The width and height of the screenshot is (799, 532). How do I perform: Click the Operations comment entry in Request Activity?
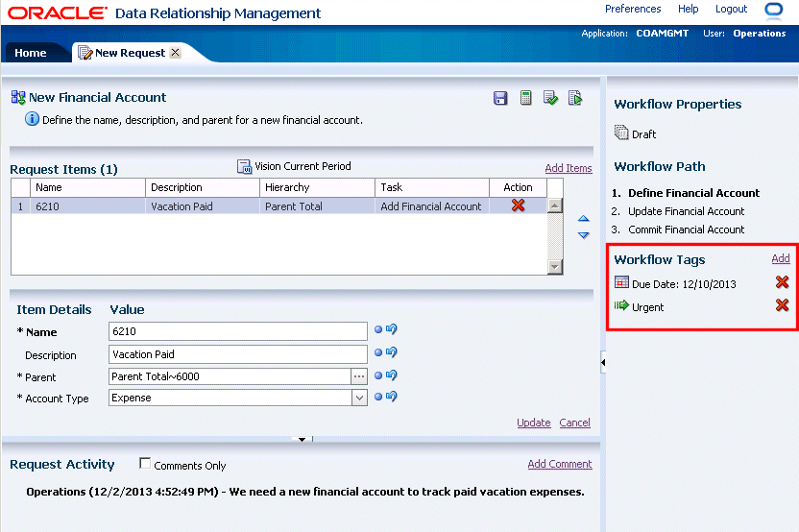(x=305, y=492)
